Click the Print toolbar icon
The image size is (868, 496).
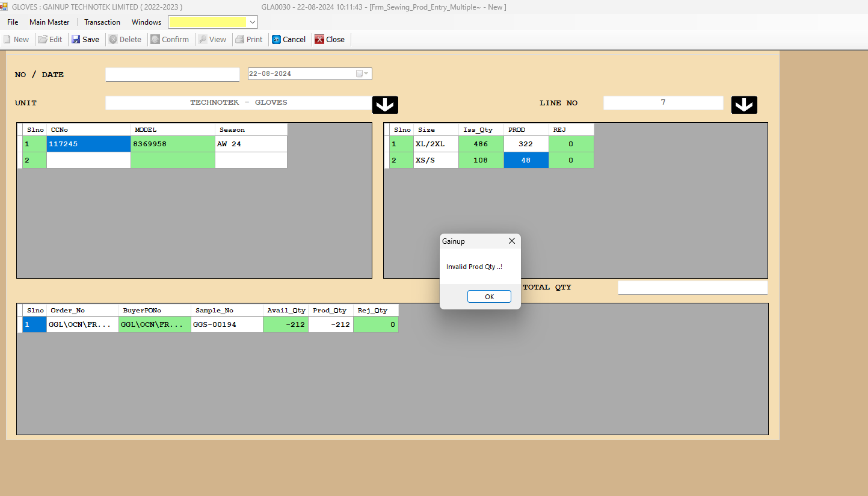[x=239, y=40]
